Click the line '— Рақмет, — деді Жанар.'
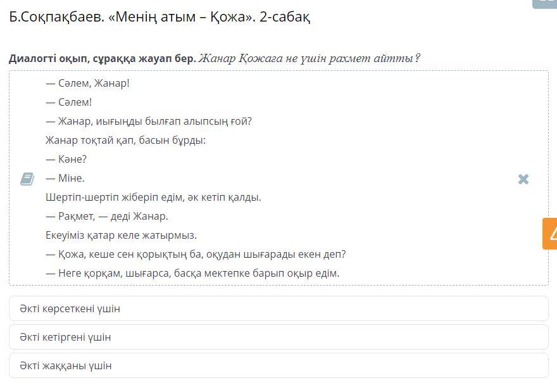The width and height of the screenshot is (557, 392). 107,216
